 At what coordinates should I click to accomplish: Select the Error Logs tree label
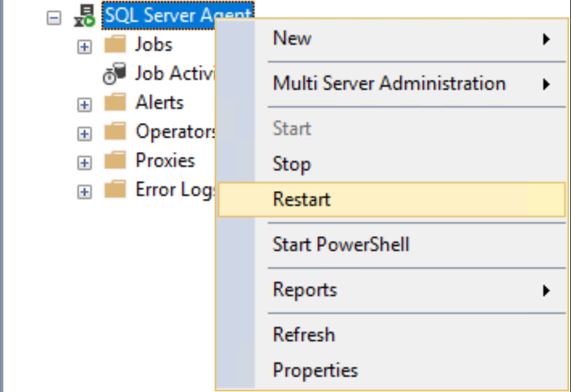tap(175, 190)
